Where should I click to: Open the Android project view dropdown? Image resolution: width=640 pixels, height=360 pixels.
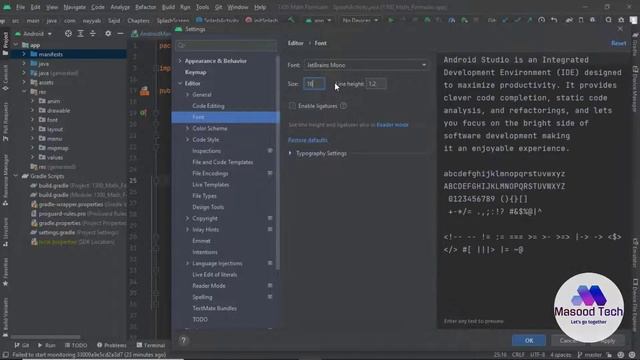coord(33,33)
